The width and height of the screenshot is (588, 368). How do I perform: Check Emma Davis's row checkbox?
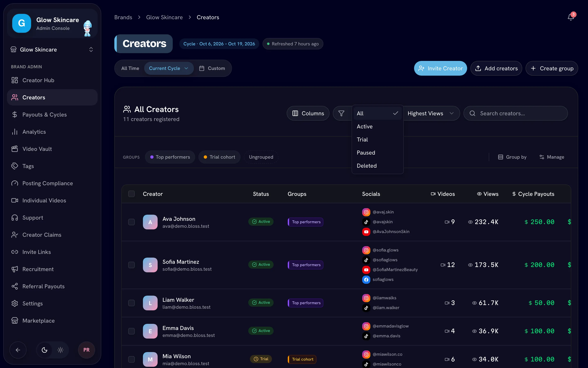pos(131,331)
